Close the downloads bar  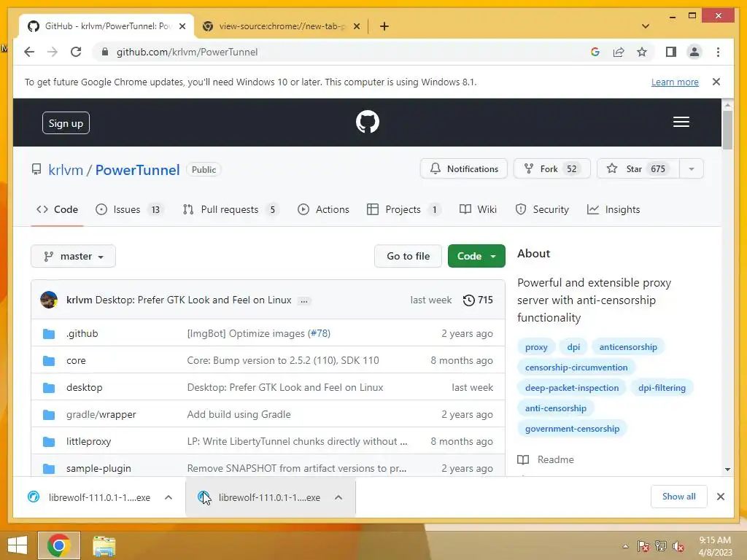click(x=721, y=497)
